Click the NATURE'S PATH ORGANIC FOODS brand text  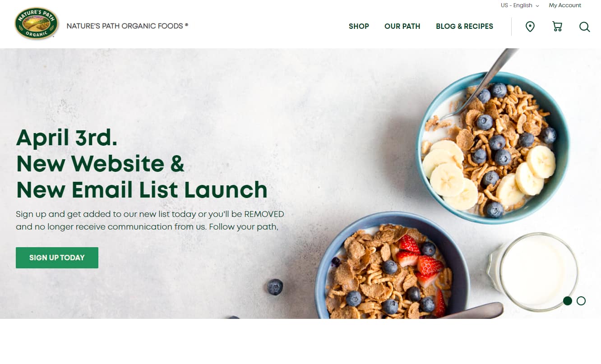coord(127,26)
